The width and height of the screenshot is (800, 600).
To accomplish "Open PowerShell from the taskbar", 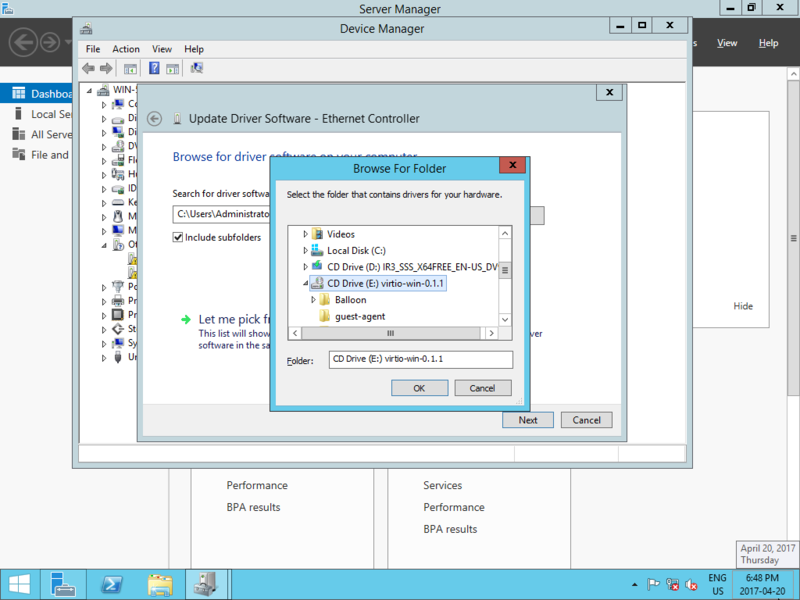I will pos(112,584).
